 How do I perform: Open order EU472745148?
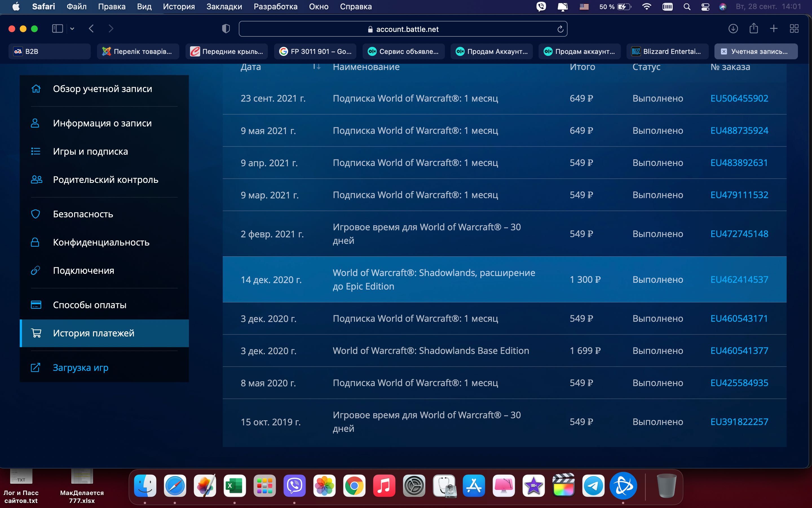point(739,234)
